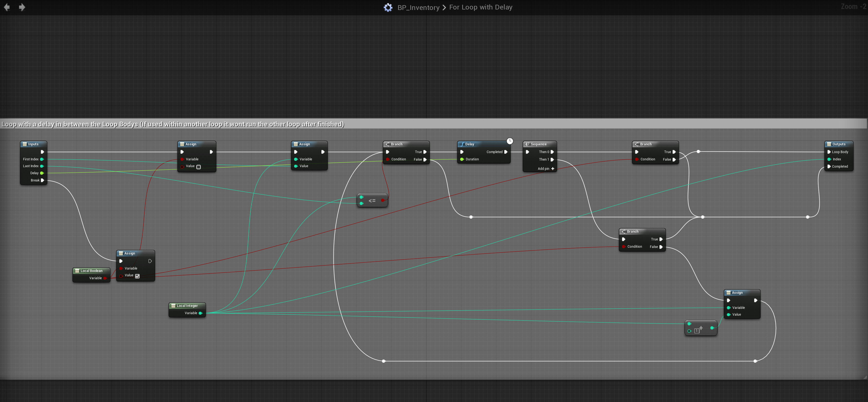868x402 pixels.
Task: Click the less-or-equal comparison node
Action: 372,201
